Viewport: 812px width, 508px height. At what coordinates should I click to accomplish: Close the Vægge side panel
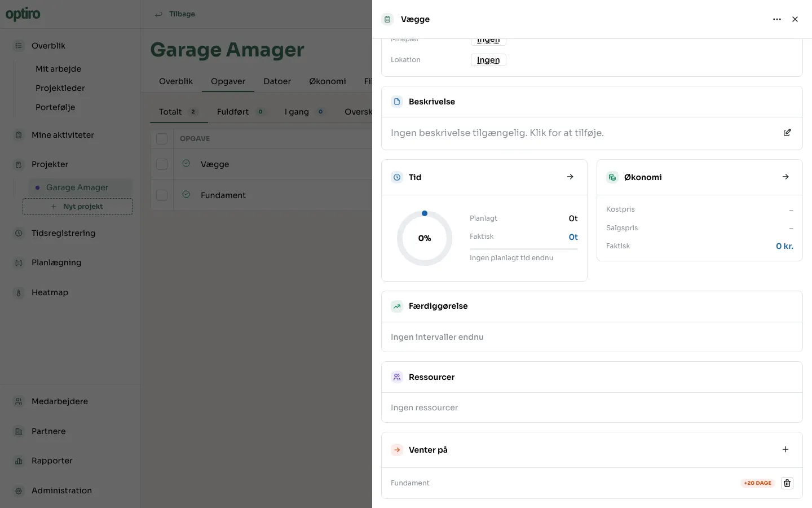coord(795,19)
